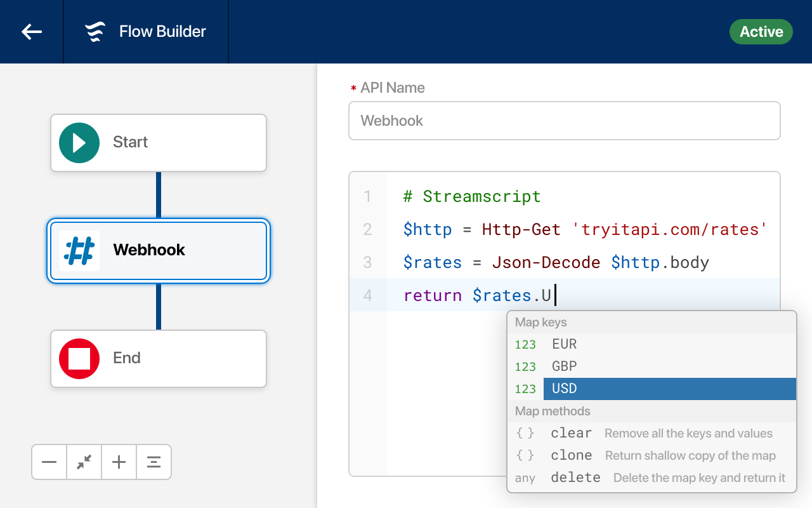Click the red End stop icon

[x=79, y=359]
